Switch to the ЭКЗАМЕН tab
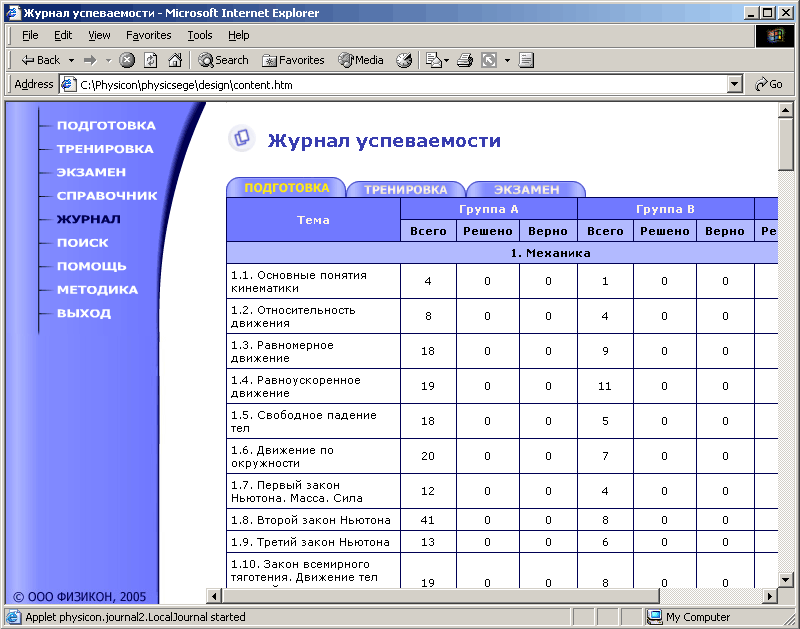 click(x=526, y=189)
